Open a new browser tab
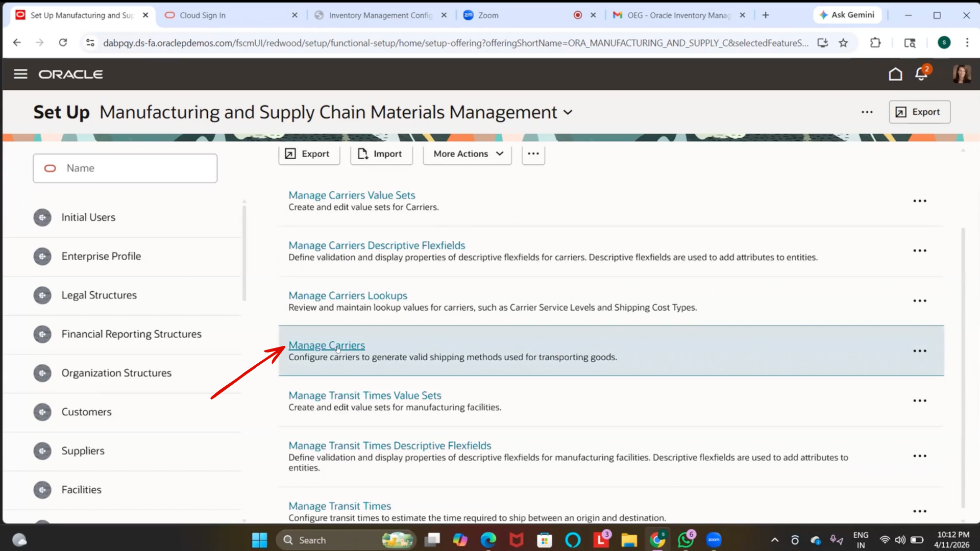Viewport: 980px width, 551px height. [x=766, y=15]
